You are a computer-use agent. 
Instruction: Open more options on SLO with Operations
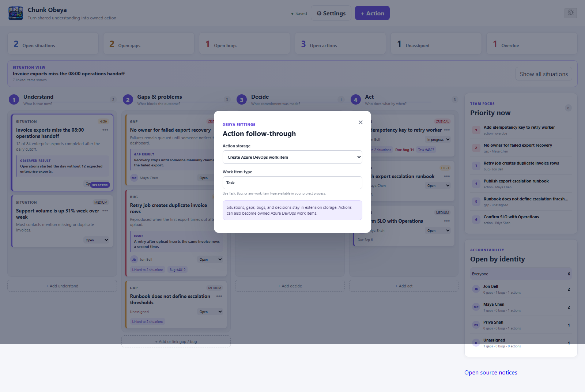[447, 221]
